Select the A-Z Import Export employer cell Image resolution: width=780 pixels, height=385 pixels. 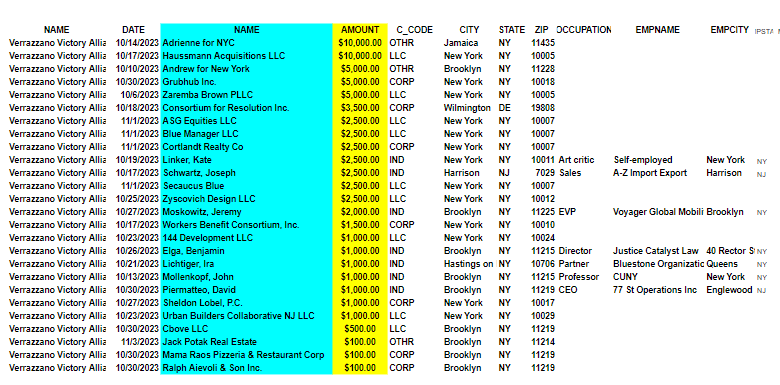(650, 173)
